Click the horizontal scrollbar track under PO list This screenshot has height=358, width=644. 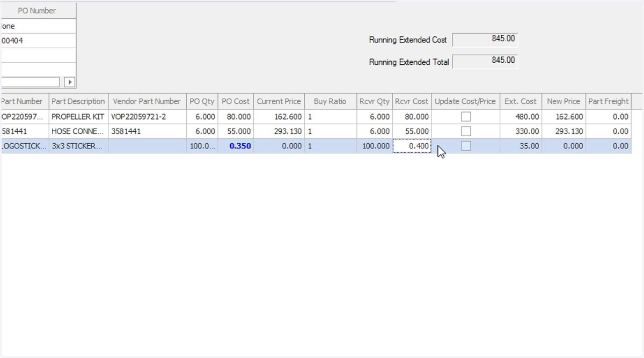coord(30,82)
